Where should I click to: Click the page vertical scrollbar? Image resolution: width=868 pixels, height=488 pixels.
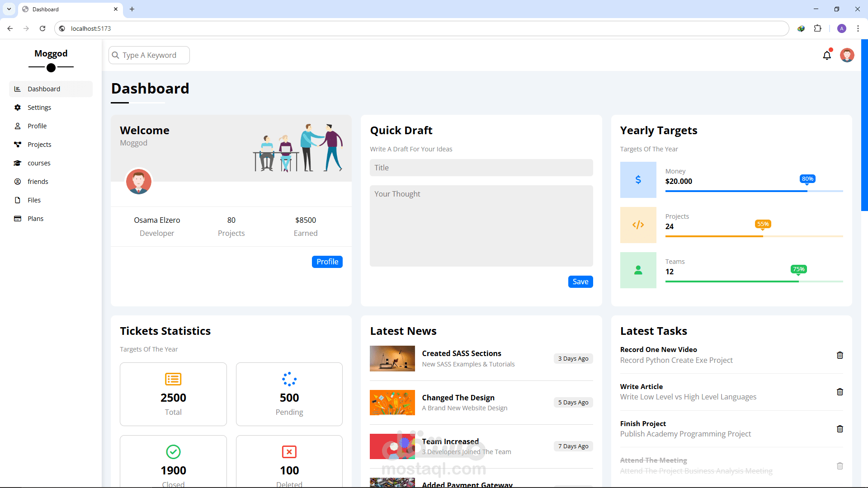[864, 125]
